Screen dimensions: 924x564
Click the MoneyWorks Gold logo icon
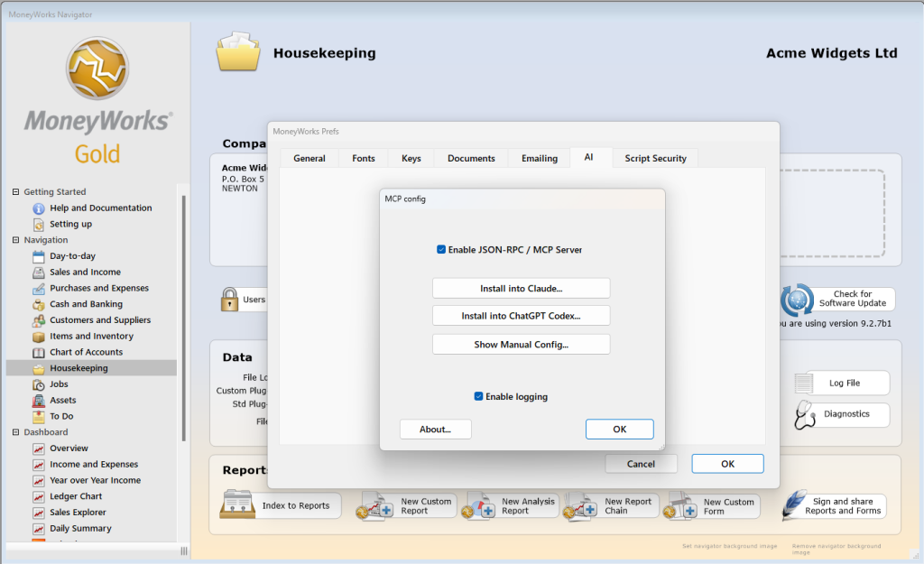97,68
